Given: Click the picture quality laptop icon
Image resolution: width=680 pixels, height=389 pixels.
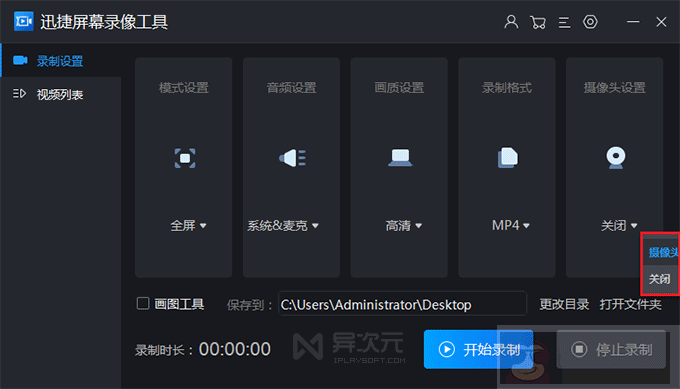Looking at the screenshot, I should pyautogui.click(x=400, y=157).
